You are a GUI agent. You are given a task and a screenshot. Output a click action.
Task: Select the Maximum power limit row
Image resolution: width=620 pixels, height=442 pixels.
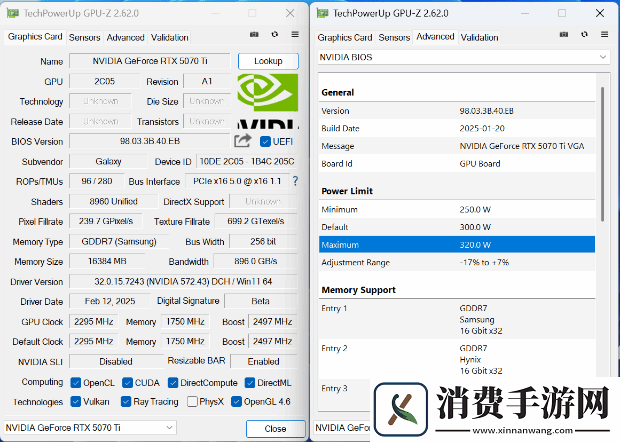pos(456,243)
